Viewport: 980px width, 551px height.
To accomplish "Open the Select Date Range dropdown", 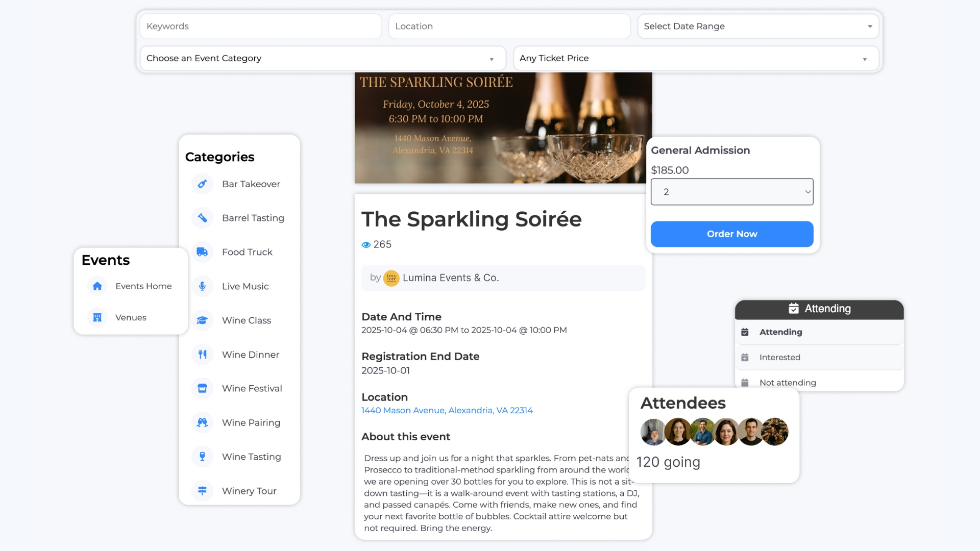I will click(x=758, y=27).
